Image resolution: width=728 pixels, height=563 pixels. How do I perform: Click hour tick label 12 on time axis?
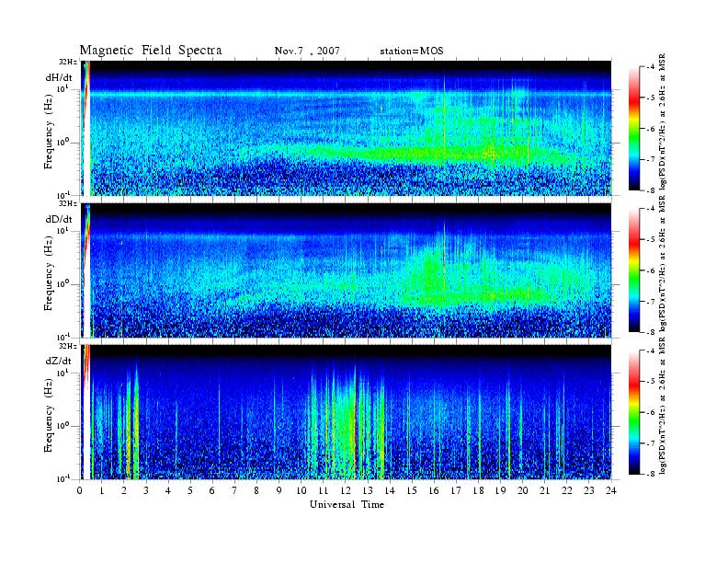[x=346, y=491]
